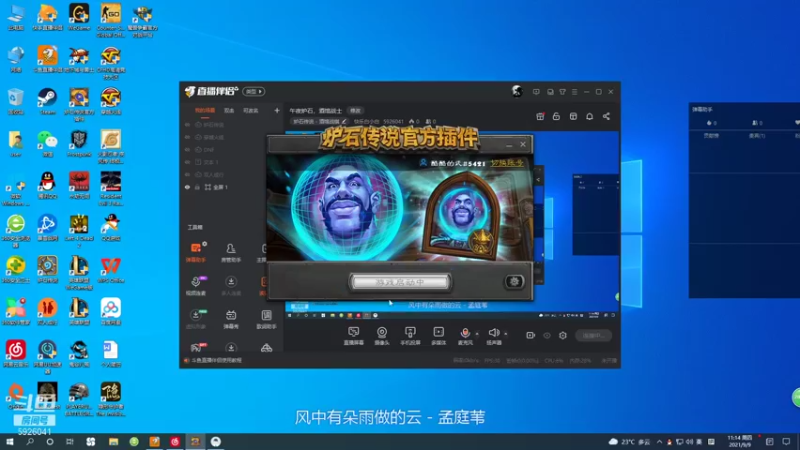Toggle preview eye in bottom bar
This screenshot has height=450, width=800.
click(x=546, y=335)
